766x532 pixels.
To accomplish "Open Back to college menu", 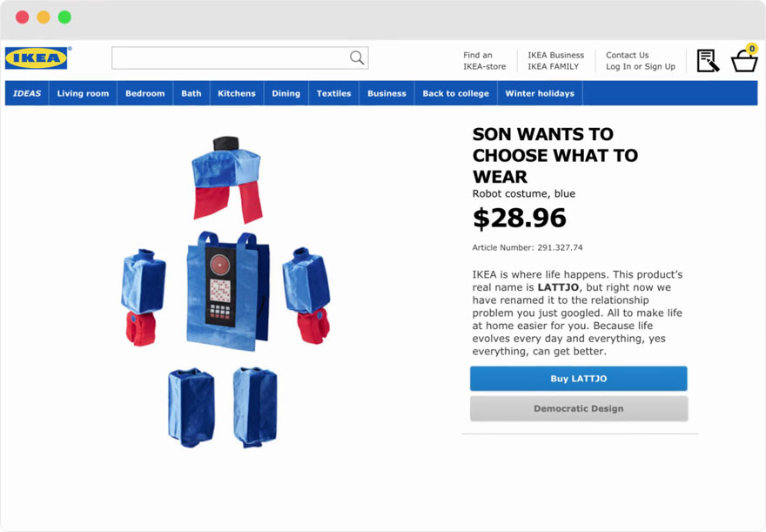I will (x=455, y=93).
